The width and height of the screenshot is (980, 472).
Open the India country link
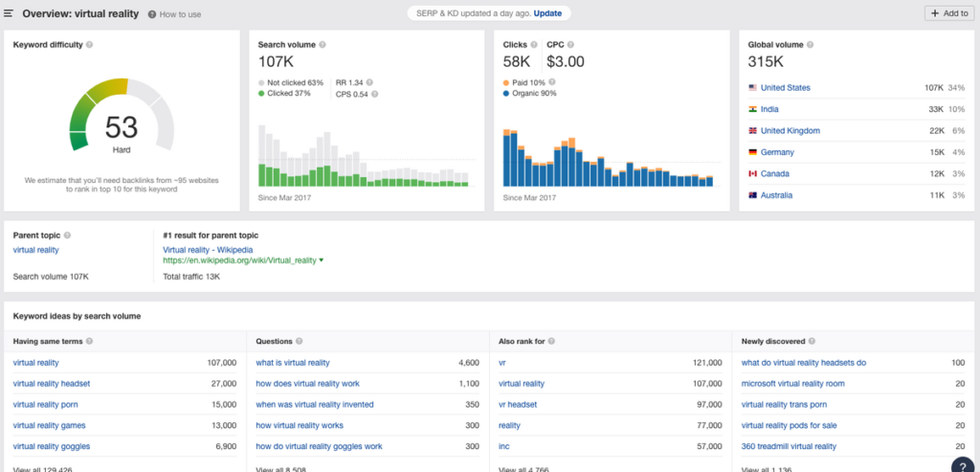(769, 109)
